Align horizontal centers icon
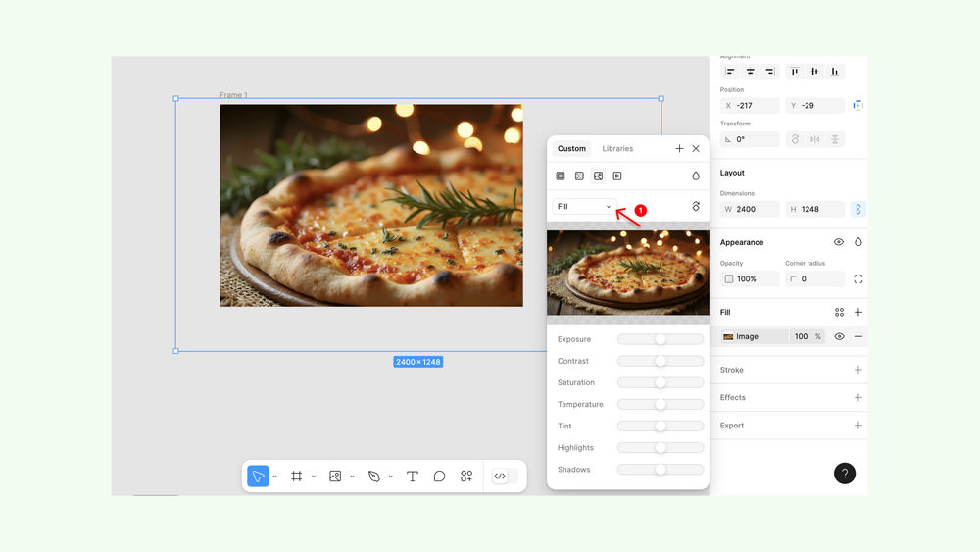Image resolution: width=980 pixels, height=552 pixels. coord(750,72)
